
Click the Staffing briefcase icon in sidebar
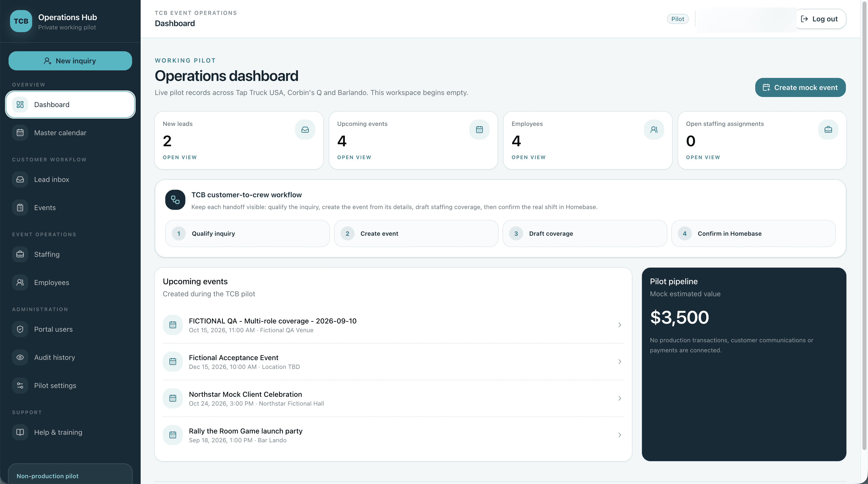point(20,255)
